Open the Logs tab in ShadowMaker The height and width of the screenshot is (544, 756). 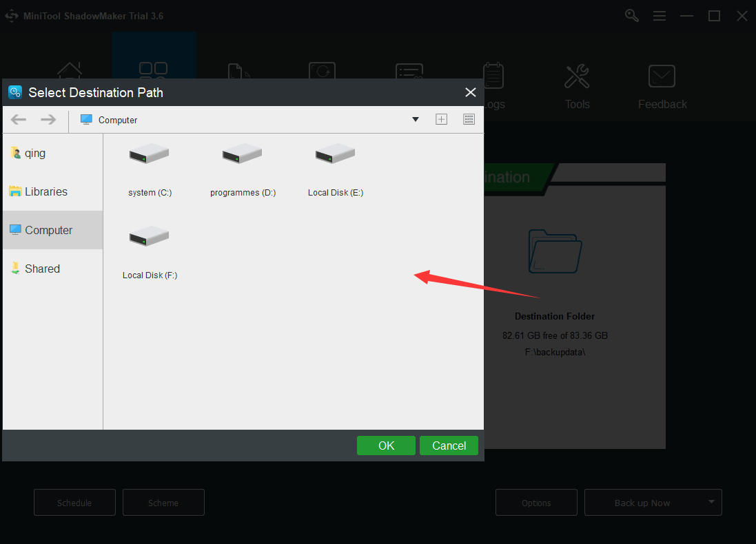[x=494, y=87]
